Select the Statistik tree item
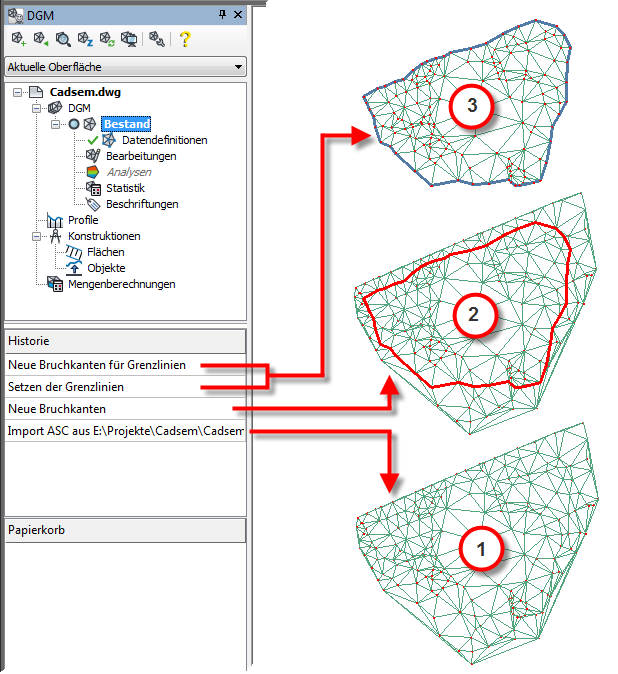This screenshot has width=618, height=674. click(125, 188)
